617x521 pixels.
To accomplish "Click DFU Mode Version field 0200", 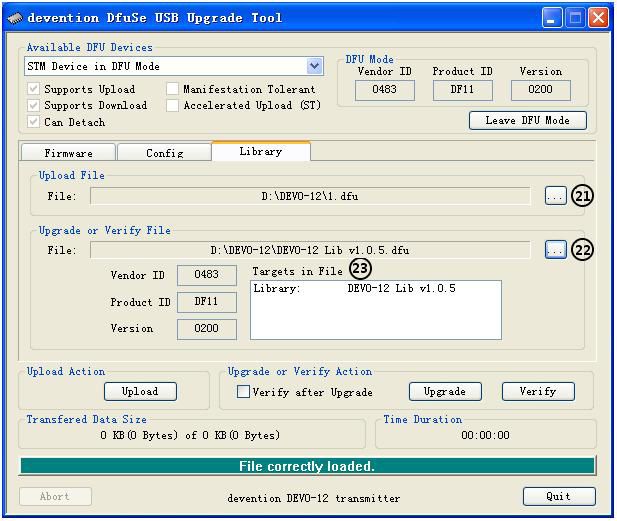I will [541, 90].
